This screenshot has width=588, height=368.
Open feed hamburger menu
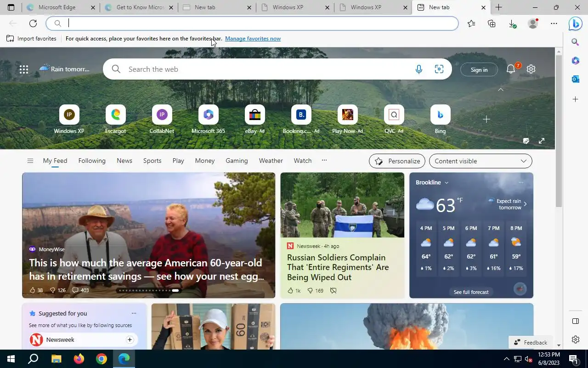pyautogui.click(x=30, y=161)
